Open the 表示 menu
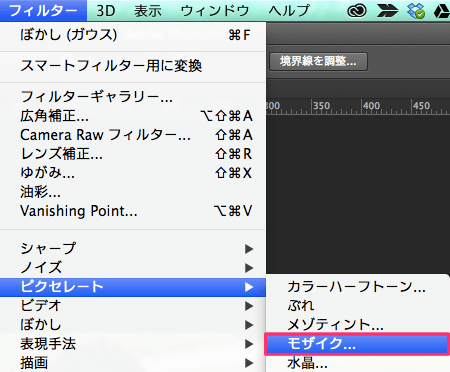 (148, 11)
